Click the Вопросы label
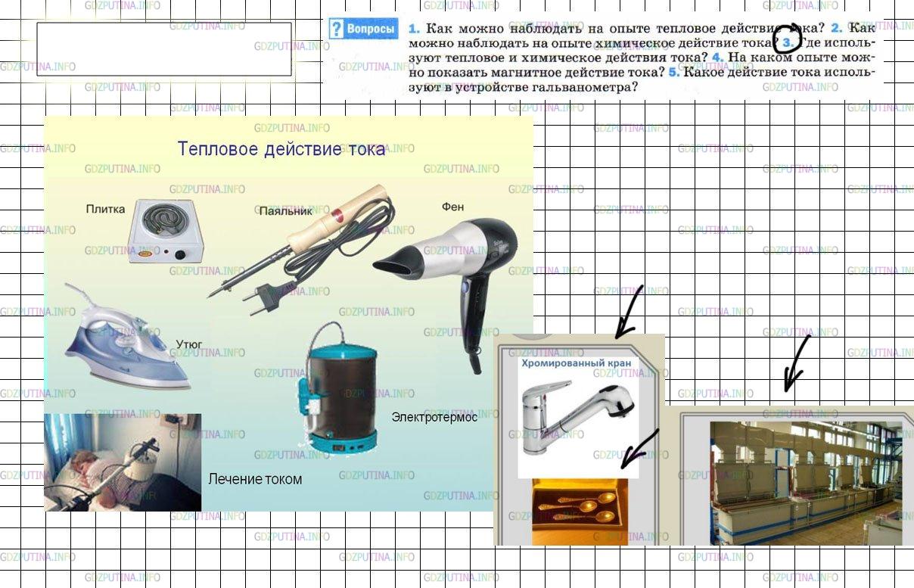This screenshot has height=588, width=914. click(x=371, y=30)
